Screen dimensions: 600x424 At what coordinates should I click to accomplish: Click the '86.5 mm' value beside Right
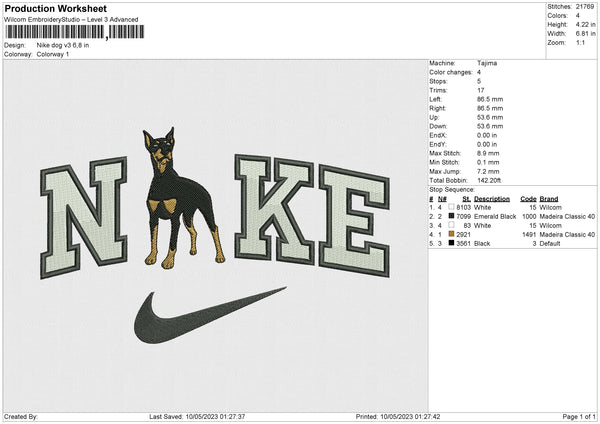point(490,108)
